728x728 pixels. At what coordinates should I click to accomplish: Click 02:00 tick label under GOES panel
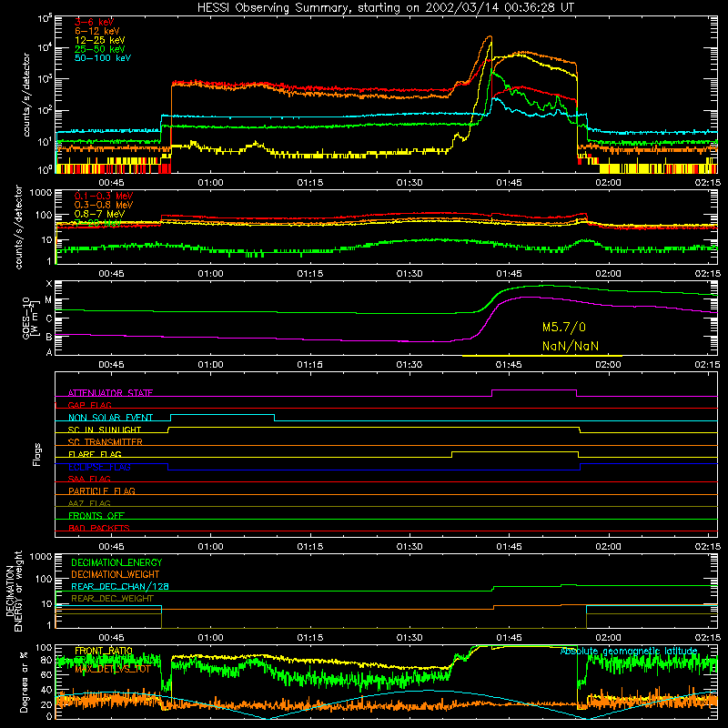(x=608, y=365)
